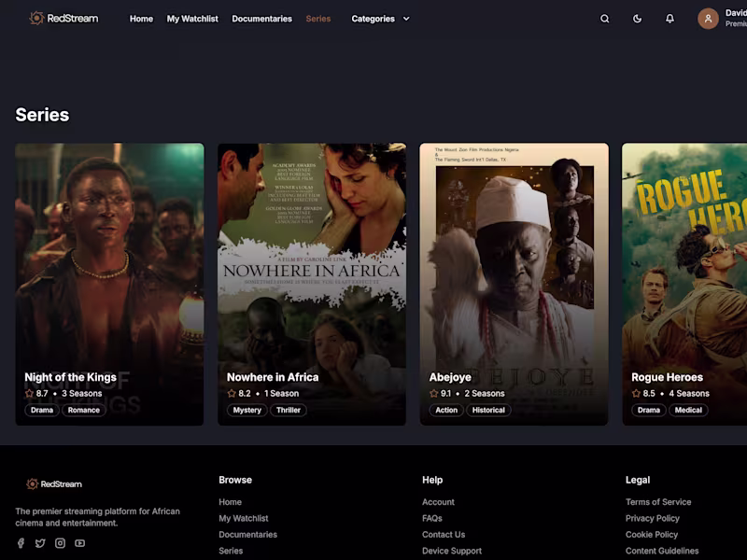This screenshot has height=560, width=747.
Task: Open notifications bell icon
Action: [669, 19]
